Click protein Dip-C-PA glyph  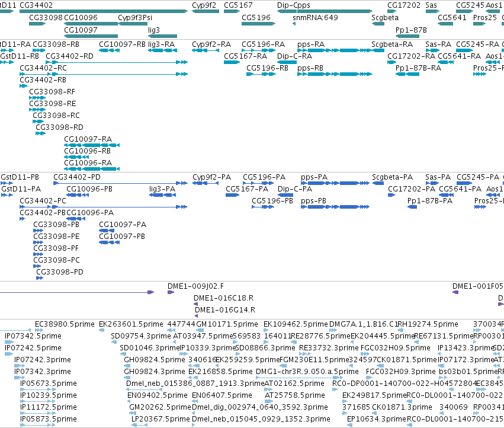tap(285, 195)
